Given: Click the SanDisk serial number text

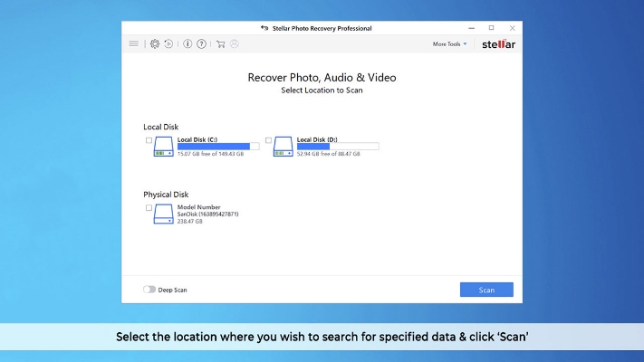Looking at the screenshot, I should [207, 214].
